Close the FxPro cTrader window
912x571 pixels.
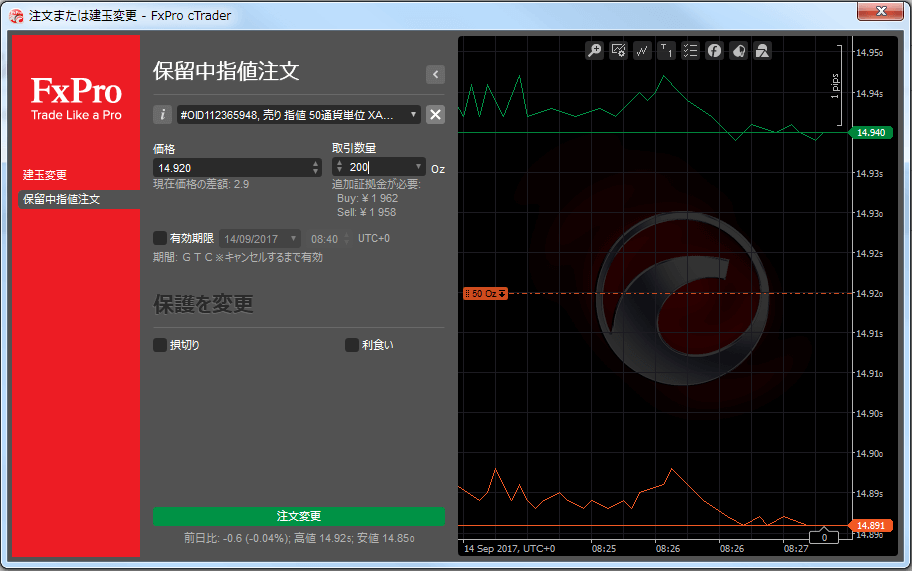pyautogui.click(x=881, y=11)
